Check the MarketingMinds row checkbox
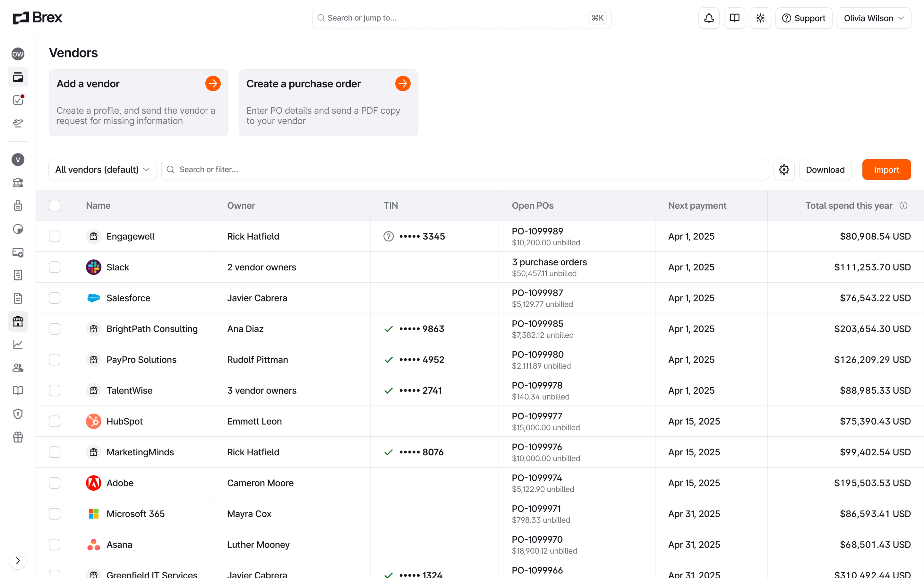The height and width of the screenshot is (578, 924). (55, 452)
